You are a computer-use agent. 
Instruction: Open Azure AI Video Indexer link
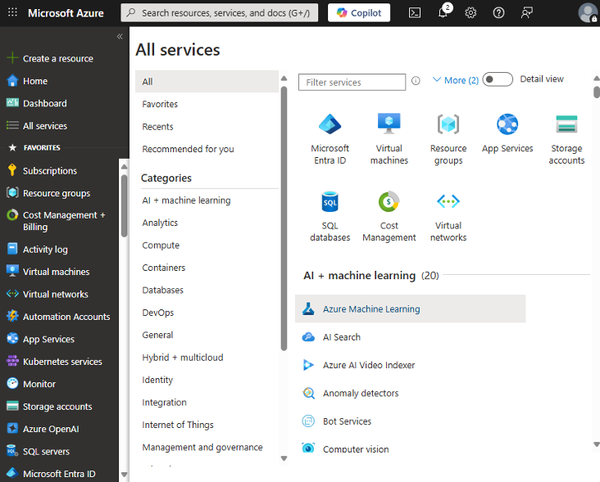tap(368, 365)
